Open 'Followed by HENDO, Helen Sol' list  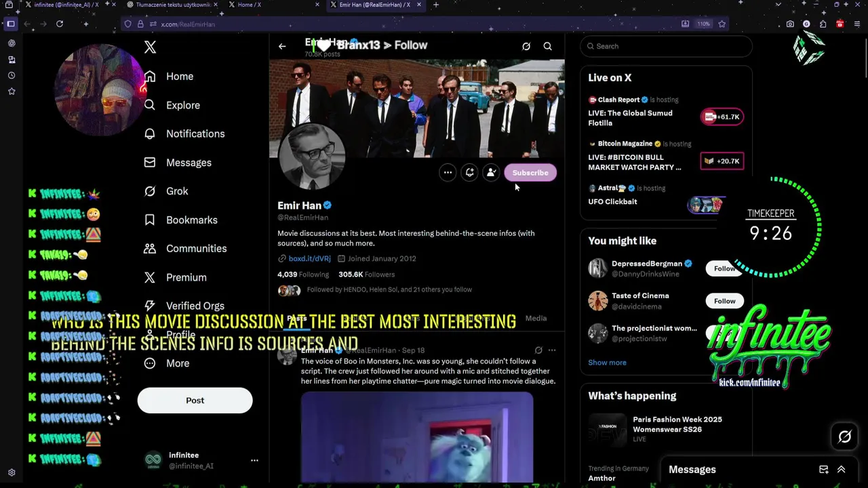389,289
